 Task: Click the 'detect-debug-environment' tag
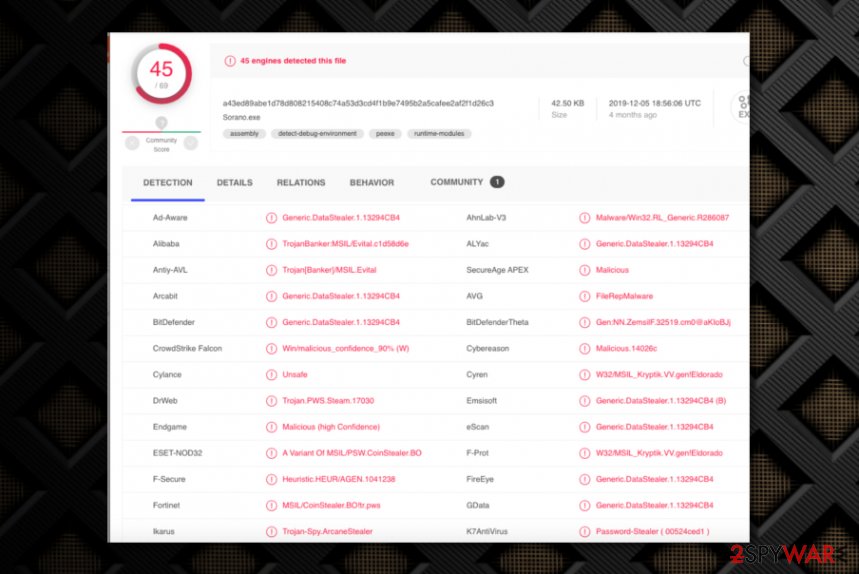pyautogui.click(x=317, y=134)
